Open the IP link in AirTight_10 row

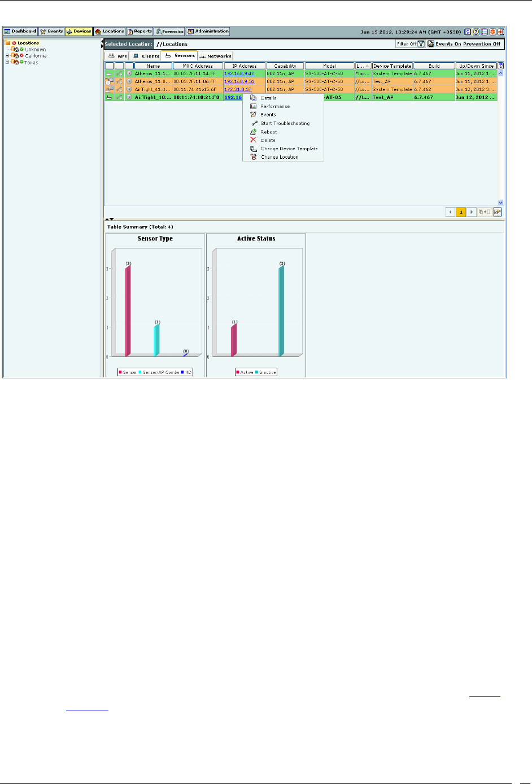[x=233, y=97]
